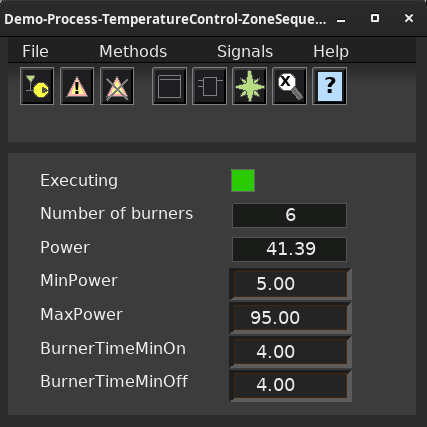Open the object graph window icon
This screenshot has width=427, height=427.
(x=169, y=86)
